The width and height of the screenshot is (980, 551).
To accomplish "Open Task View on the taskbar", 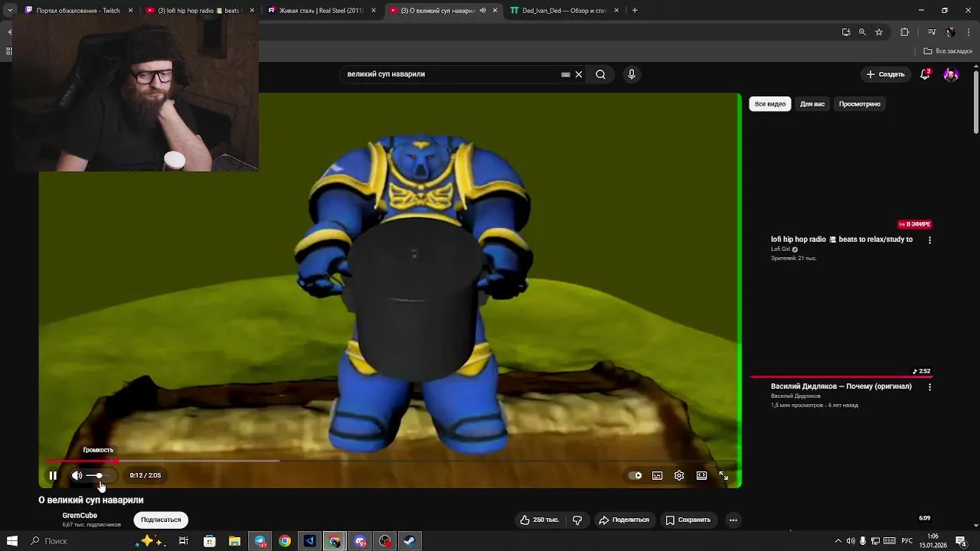I will [184, 541].
